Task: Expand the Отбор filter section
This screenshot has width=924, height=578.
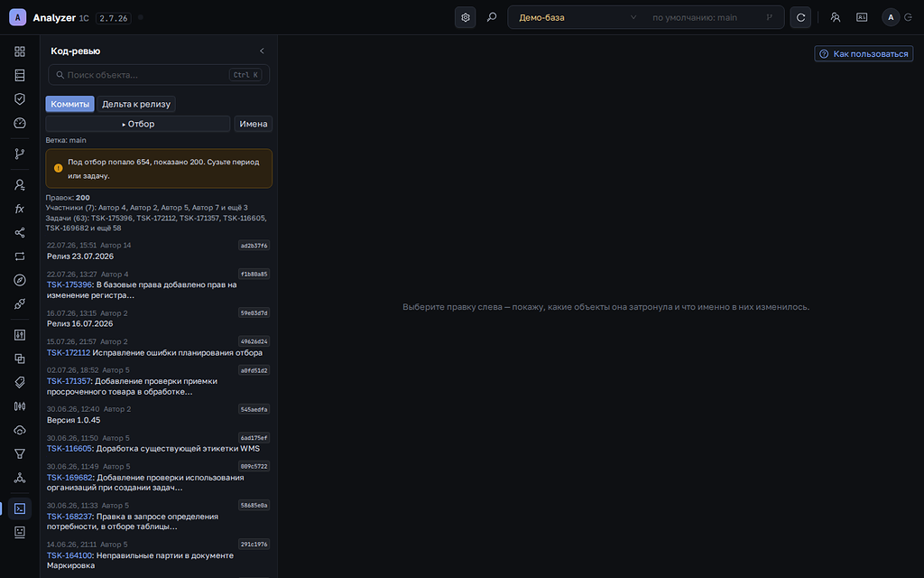Action: (138, 124)
